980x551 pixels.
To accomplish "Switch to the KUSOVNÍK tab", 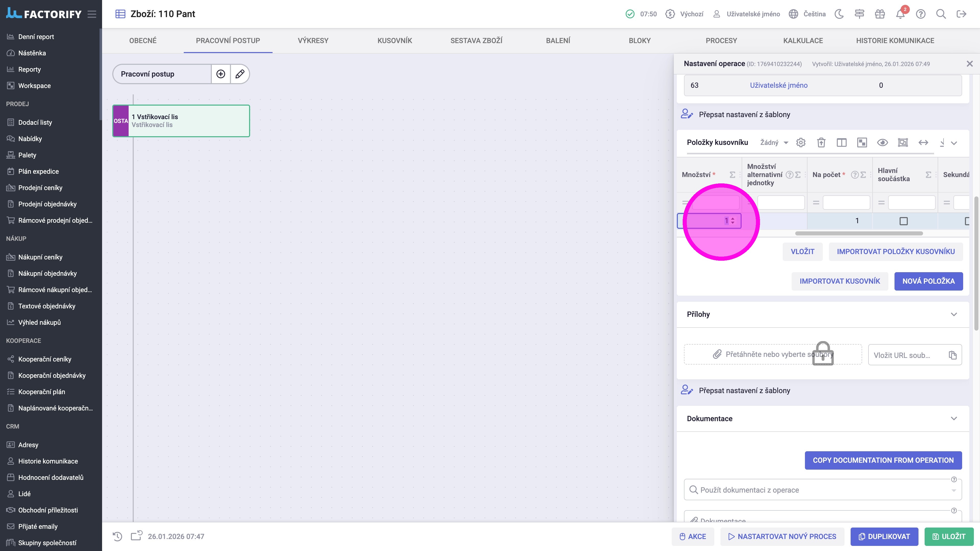I will (x=395, y=41).
